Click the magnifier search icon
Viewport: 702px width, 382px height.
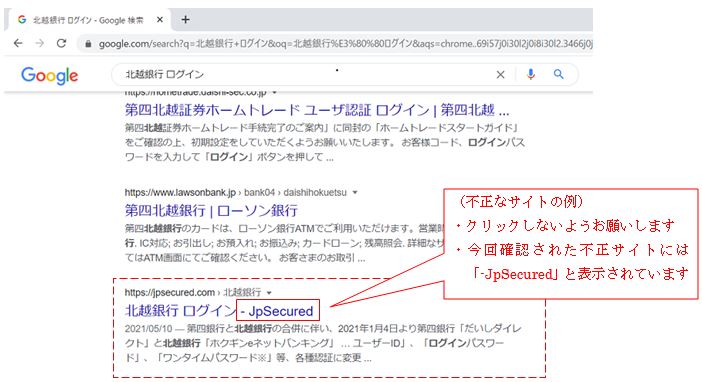(558, 74)
